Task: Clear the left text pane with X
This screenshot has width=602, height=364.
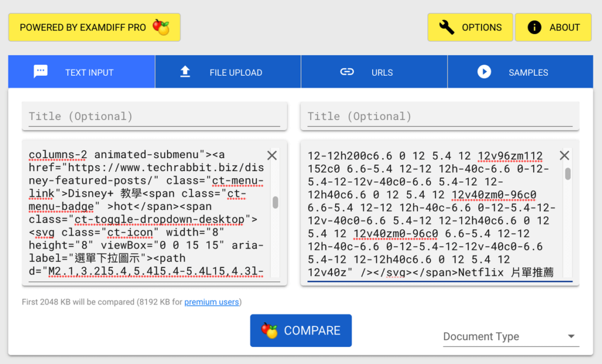Action: click(272, 155)
